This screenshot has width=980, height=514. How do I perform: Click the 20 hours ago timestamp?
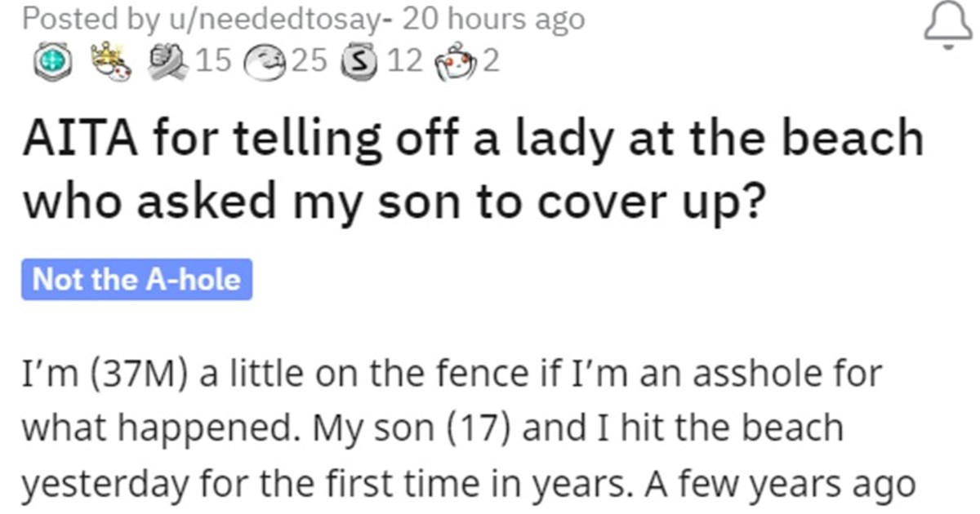pyautogui.click(x=495, y=19)
